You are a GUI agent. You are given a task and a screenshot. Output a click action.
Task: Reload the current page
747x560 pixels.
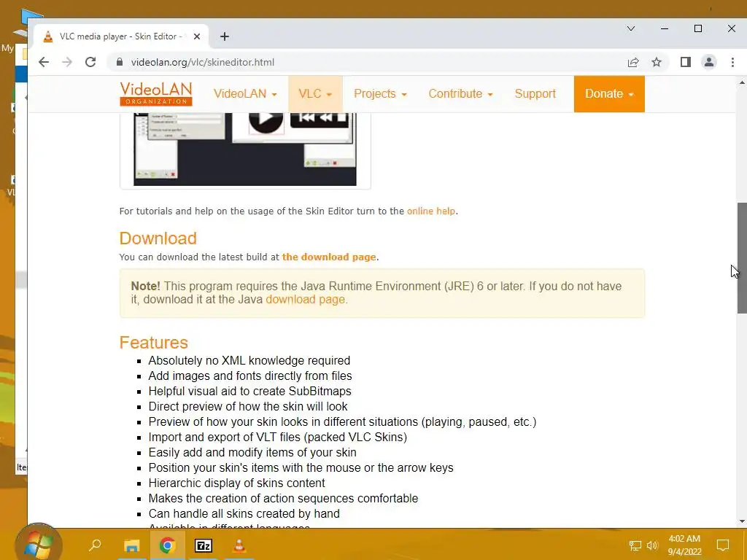tap(90, 62)
